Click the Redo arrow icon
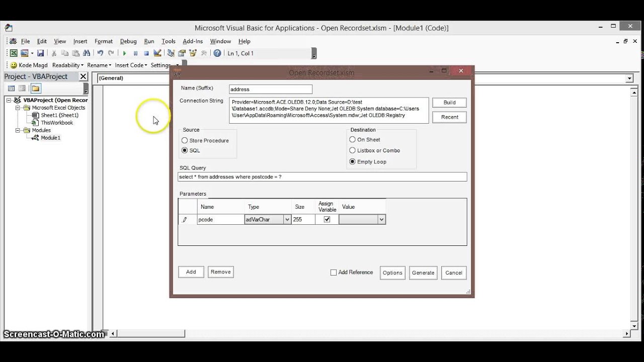The width and height of the screenshot is (644, 362). click(111, 53)
